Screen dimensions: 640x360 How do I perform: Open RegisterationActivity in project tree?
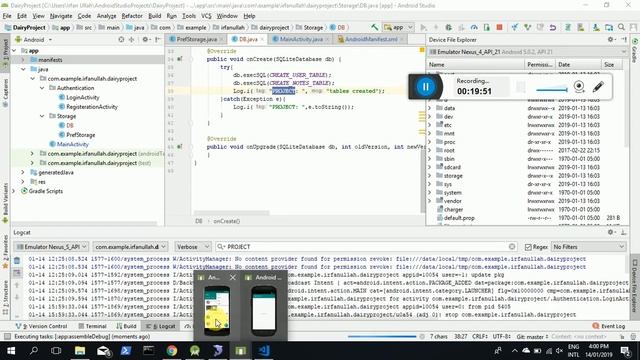[92, 107]
